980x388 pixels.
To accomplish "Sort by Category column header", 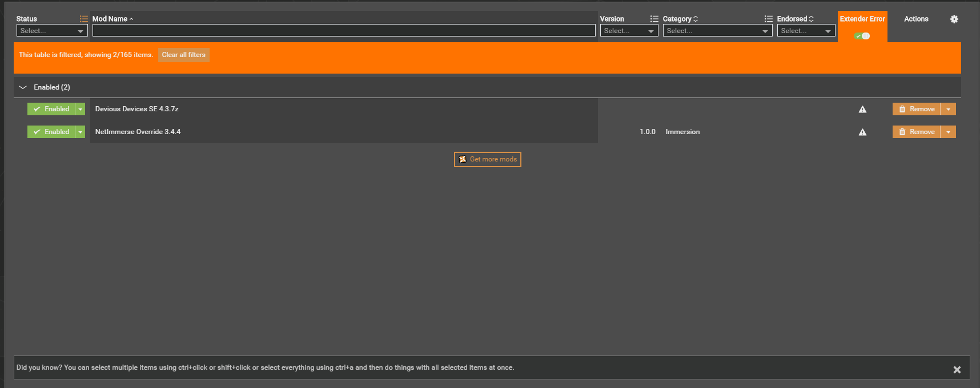I will coord(680,19).
